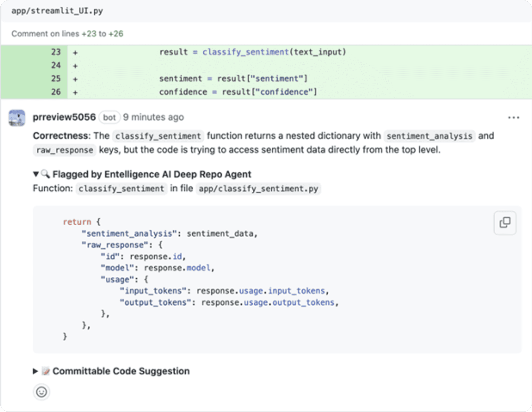
Task: Click the plus marker on line 25
Action: pos(75,79)
